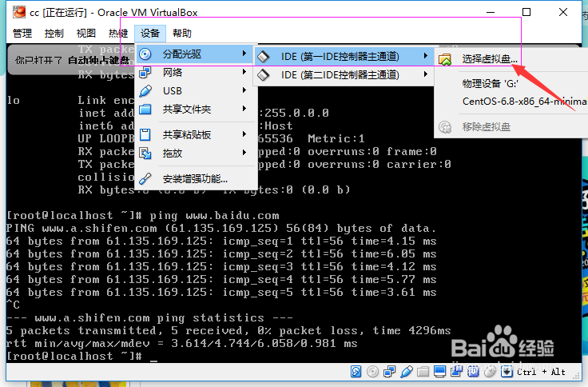Click the wrench icon beside 安装增强功能

pyautogui.click(x=145, y=178)
